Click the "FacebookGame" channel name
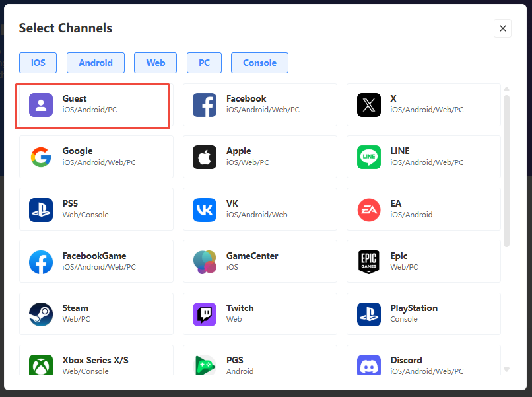This screenshot has width=532, height=397. coord(94,256)
